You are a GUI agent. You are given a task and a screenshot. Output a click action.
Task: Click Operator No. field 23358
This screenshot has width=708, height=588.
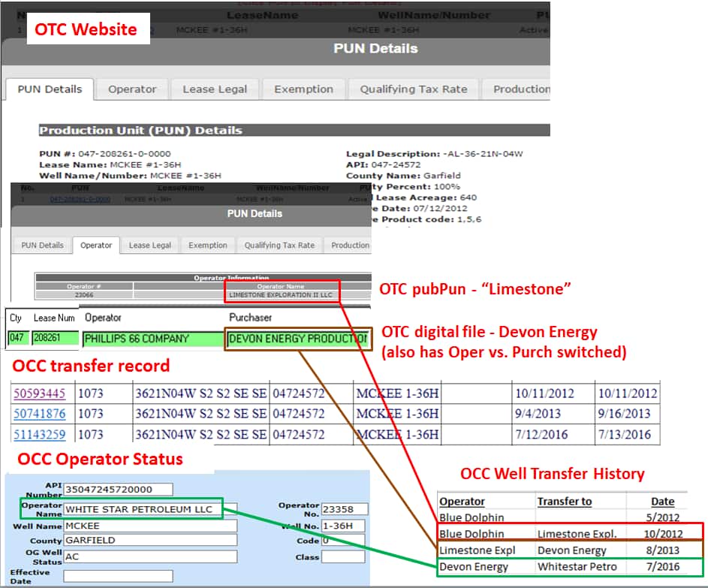click(x=345, y=509)
